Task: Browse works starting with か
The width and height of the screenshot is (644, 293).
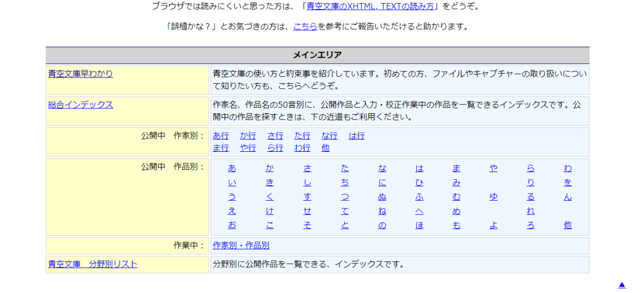Action: click(x=270, y=168)
